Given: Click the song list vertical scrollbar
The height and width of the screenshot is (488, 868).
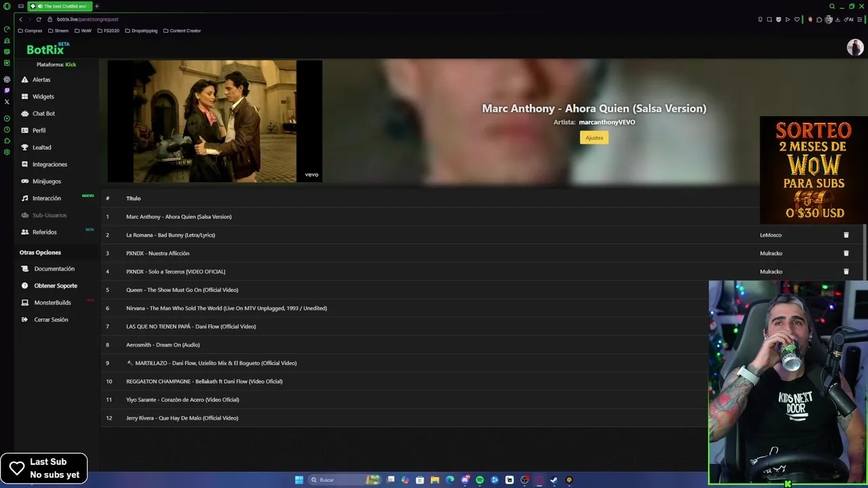Looking at the screenshot, I should (x=864, y=252).
